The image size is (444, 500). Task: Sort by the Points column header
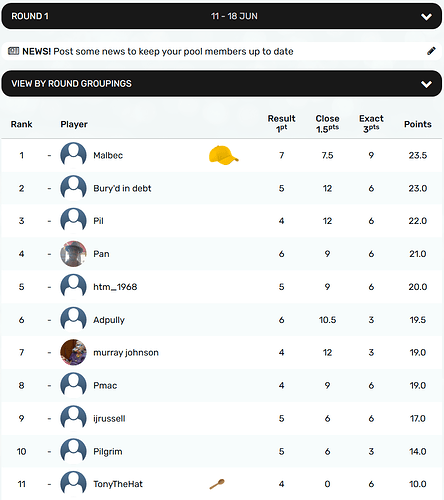pos(418,124)
